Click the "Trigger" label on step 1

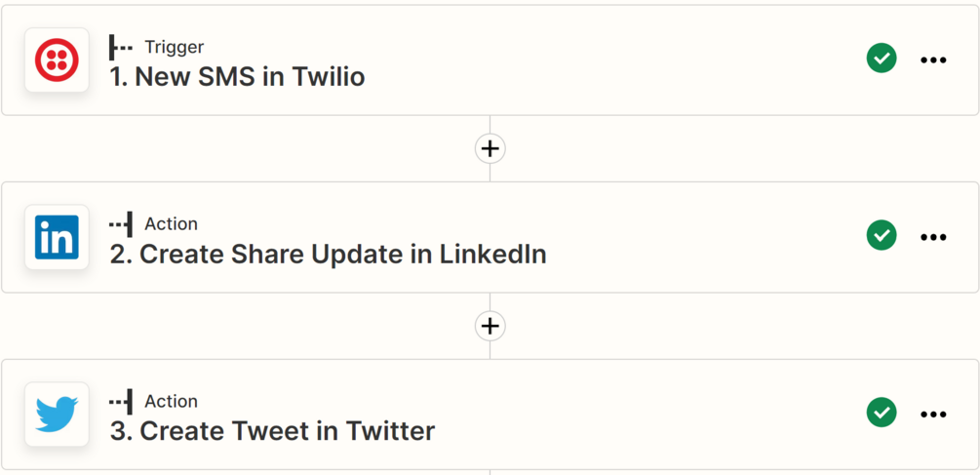tap(174, 47)
